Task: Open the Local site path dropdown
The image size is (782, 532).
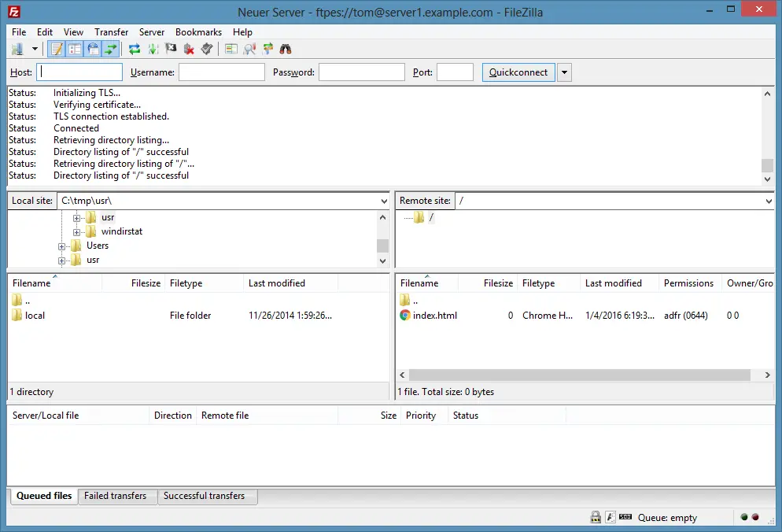Action: tap(384, 201)
